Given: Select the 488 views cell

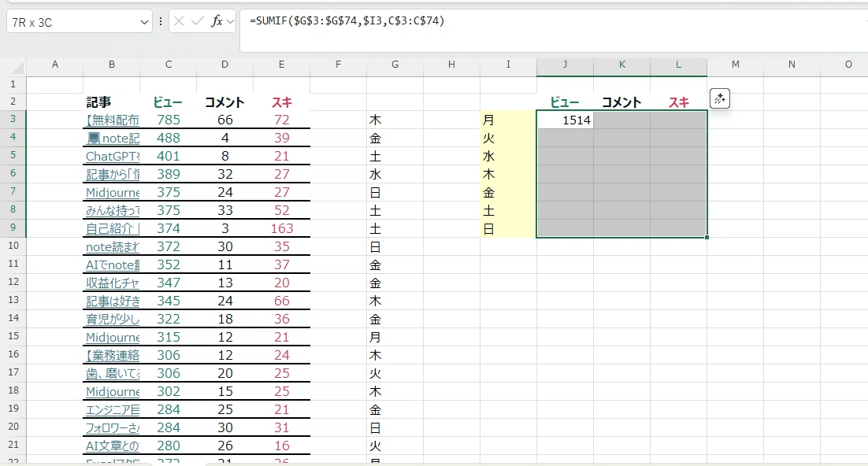Looking at the screenshot, I should (x=169, y=138).
